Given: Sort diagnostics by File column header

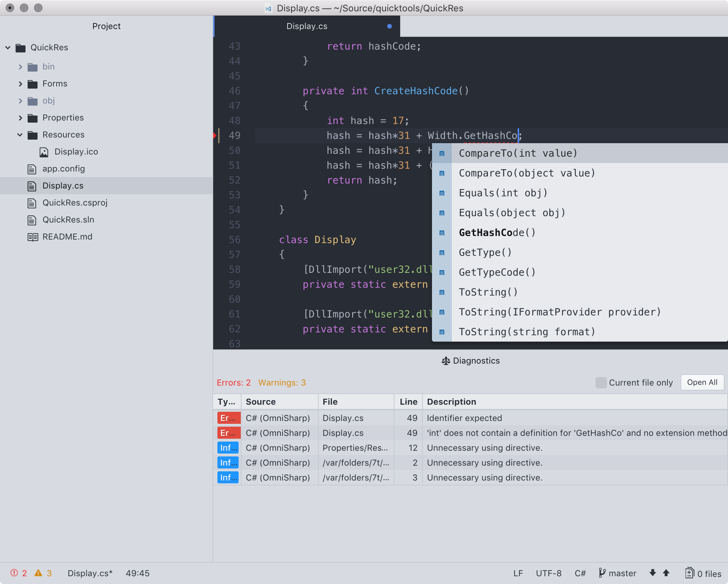Looking at the screenshot, I should (x=356, y=401).
